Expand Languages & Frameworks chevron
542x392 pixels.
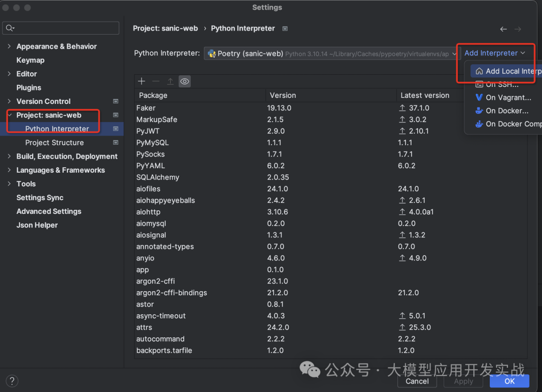(x=10, y=170)
